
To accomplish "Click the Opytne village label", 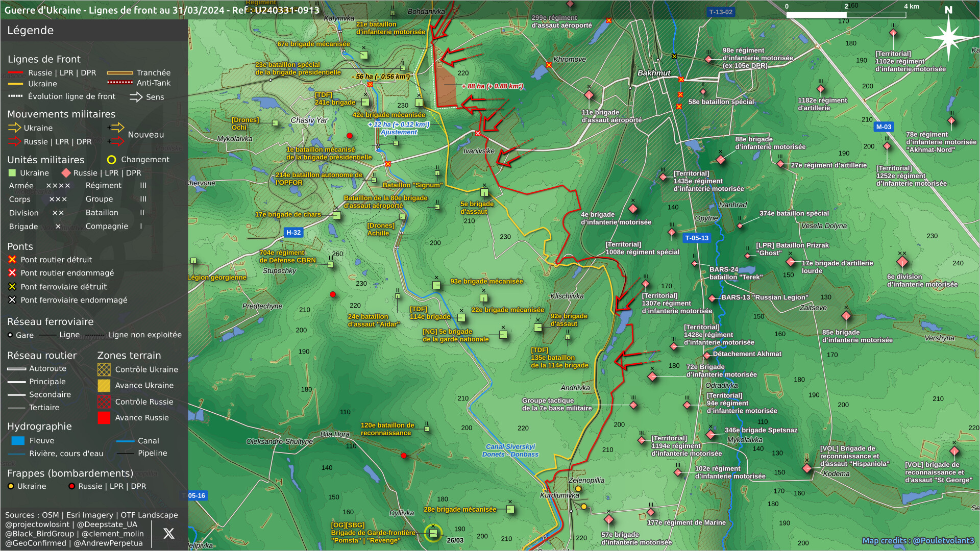I will (x=706, y=218).
